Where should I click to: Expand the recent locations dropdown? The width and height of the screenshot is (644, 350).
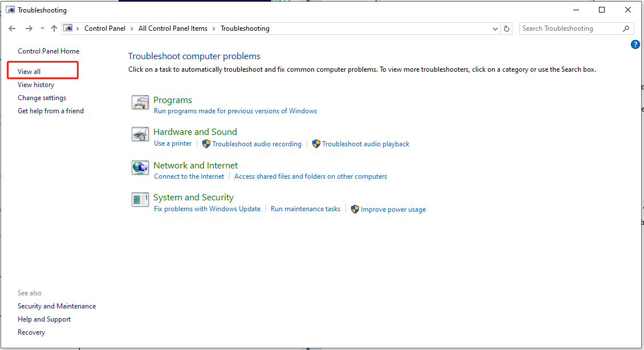[x=42, y=29]
